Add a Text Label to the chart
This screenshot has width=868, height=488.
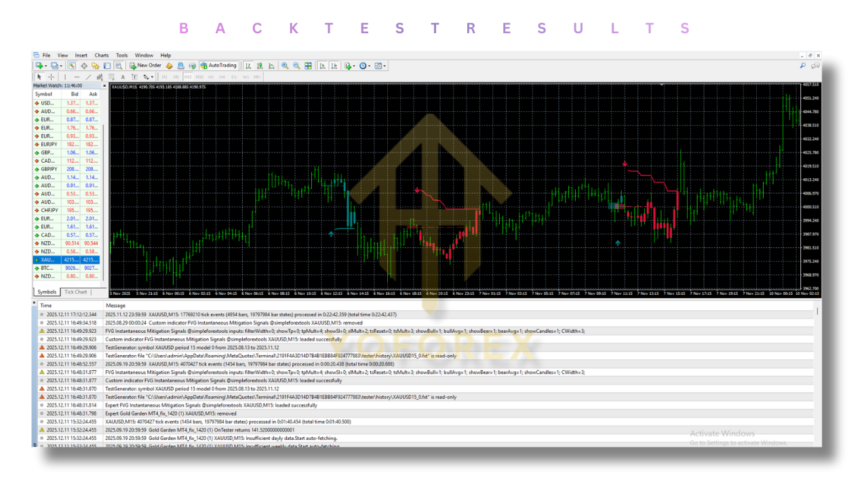click(x=134, y=77)
